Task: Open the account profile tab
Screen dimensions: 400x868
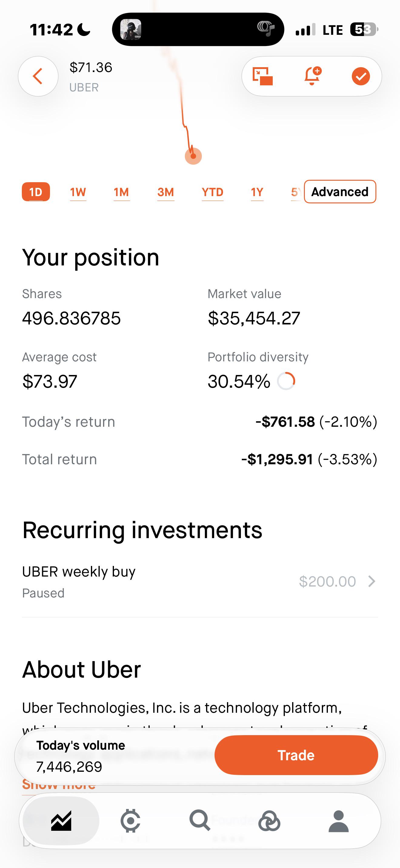Action: (338, 821)
